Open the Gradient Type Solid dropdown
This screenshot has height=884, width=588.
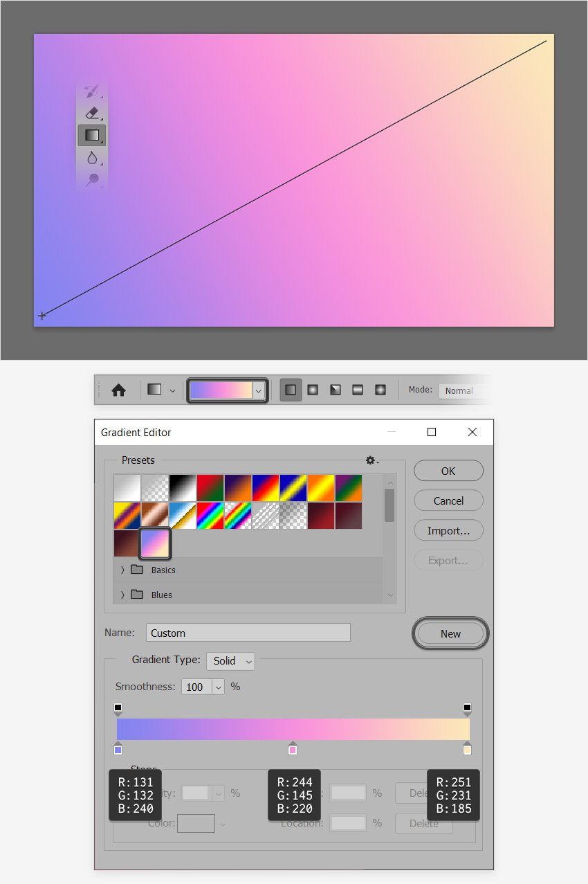[x=230, y=661]
